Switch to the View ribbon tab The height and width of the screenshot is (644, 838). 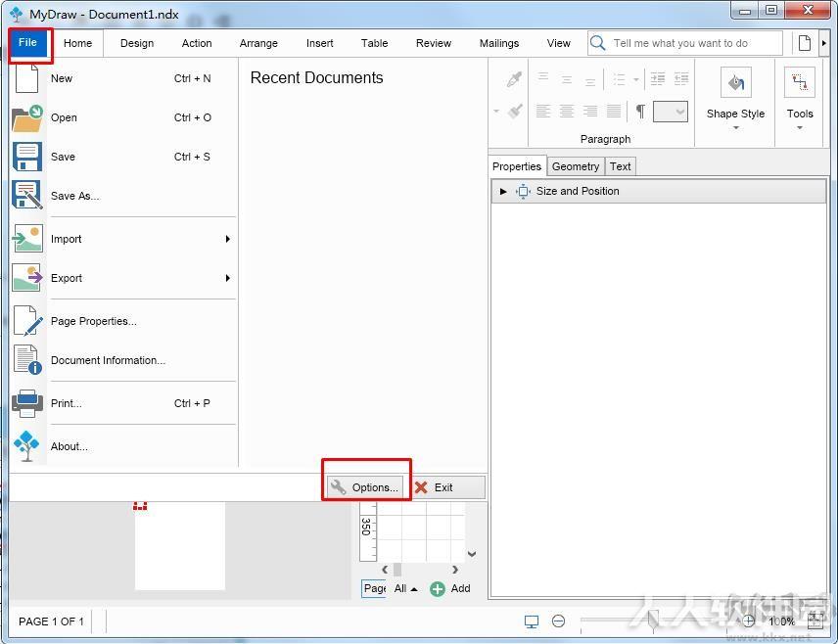coord(558,43)
